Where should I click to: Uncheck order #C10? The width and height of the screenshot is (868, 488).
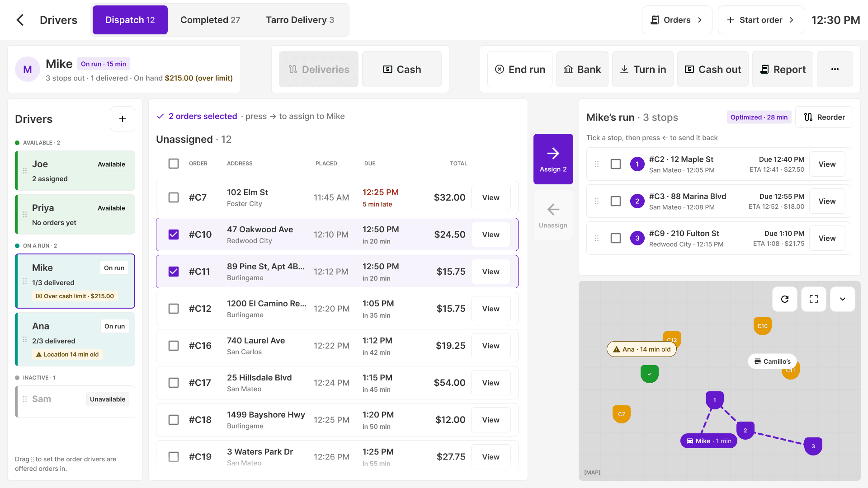pyautogui.click(x=174, y=235)
